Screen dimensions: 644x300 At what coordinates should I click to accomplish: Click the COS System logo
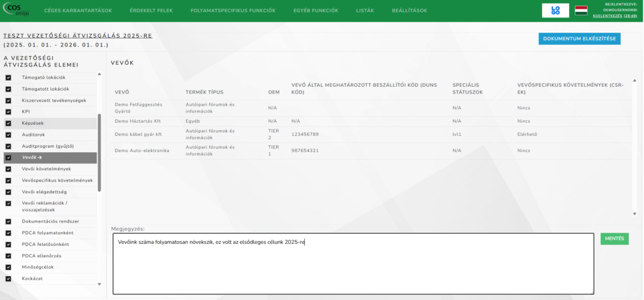16,10
